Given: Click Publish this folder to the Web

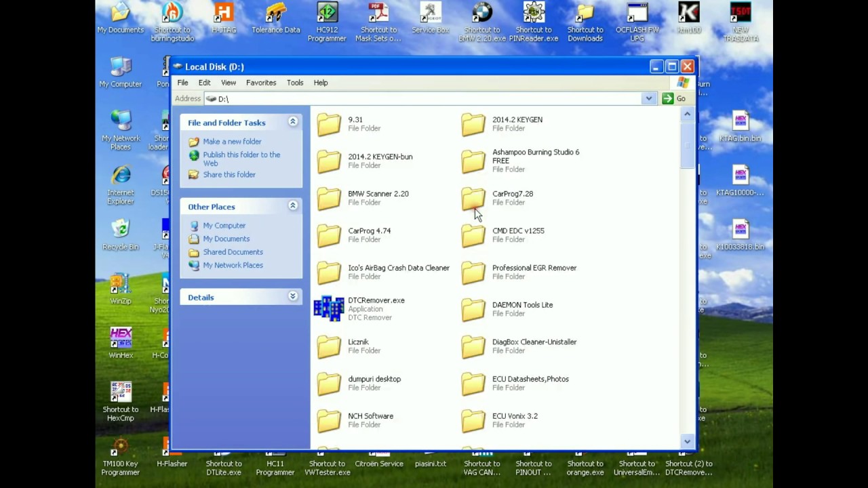Looking at the screenshot, I should pyautogui.click(x=241, y=159).
